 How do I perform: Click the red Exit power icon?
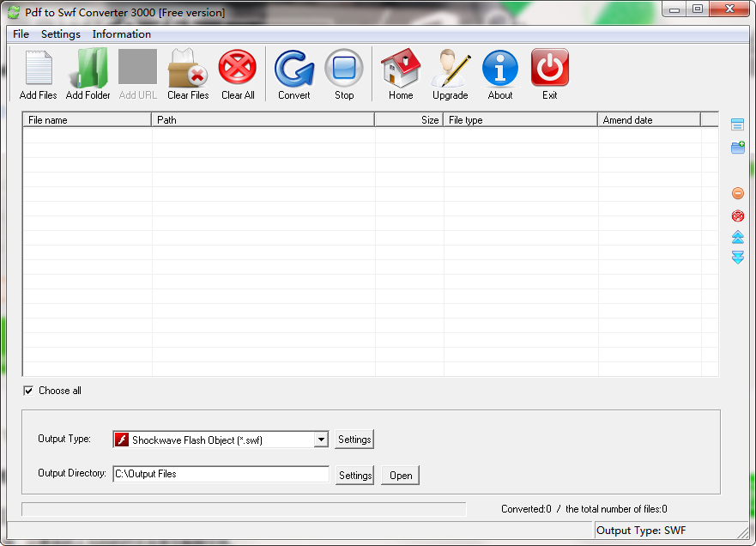550,67
